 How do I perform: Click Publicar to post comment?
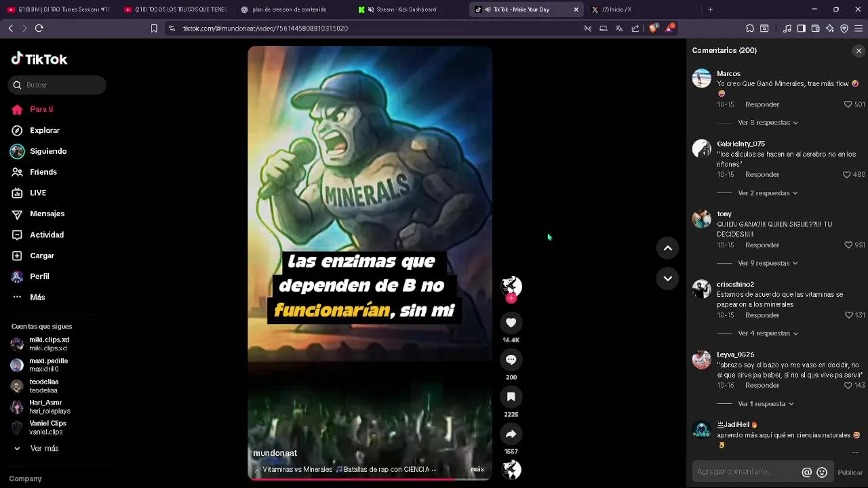[x=850, y=472]
